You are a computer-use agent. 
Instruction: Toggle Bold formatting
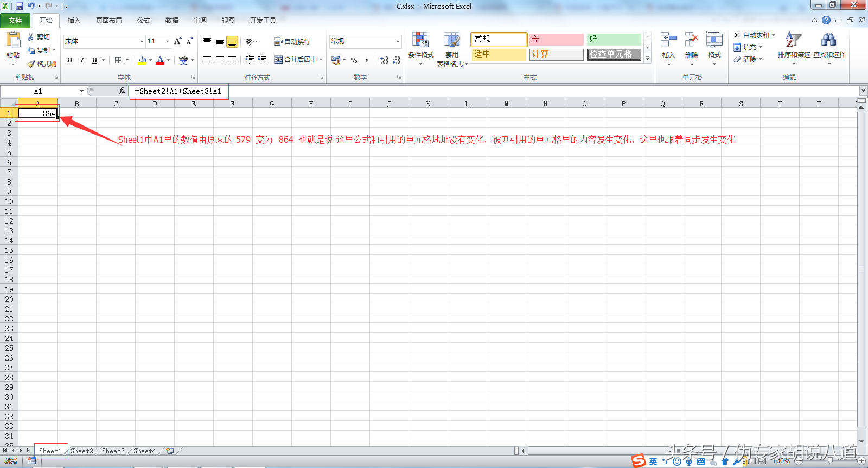pyautogui.click(x=69, y=60)
